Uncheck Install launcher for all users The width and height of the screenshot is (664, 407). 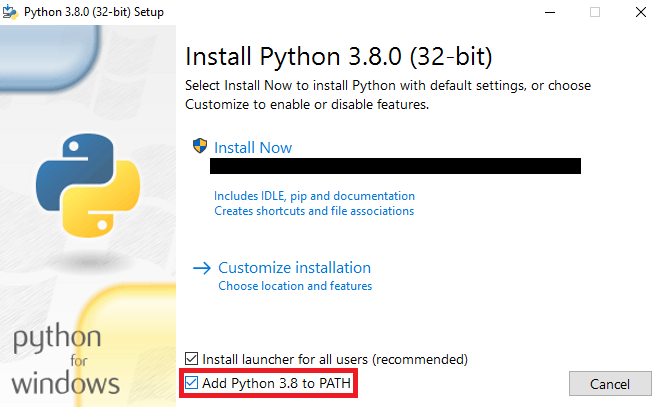[x=191, y=359]
